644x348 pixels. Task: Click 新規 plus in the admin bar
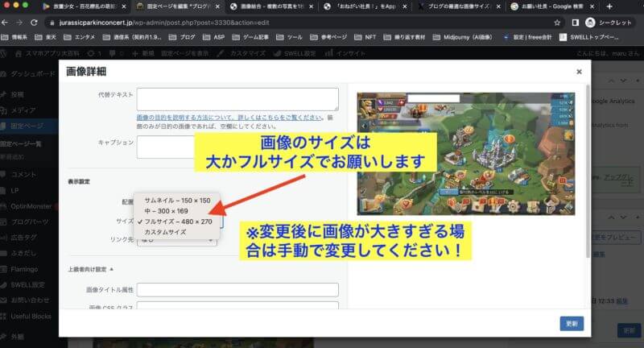point(143,53)
